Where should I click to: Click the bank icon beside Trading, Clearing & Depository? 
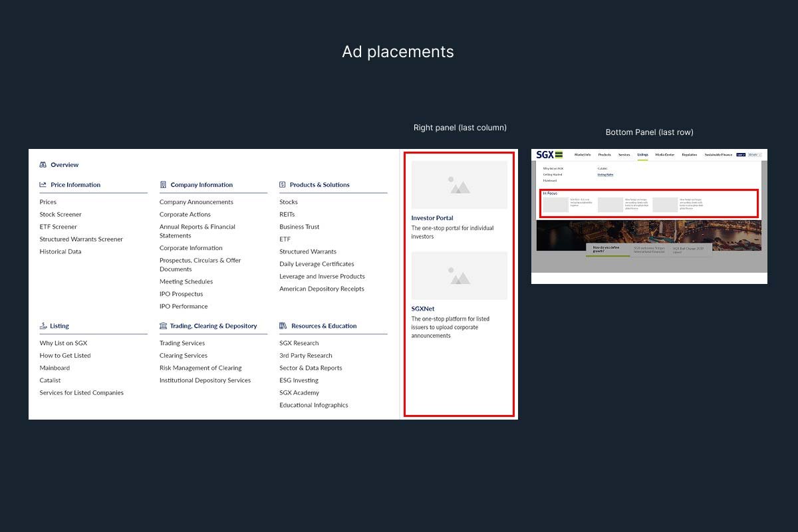[163, 326]
